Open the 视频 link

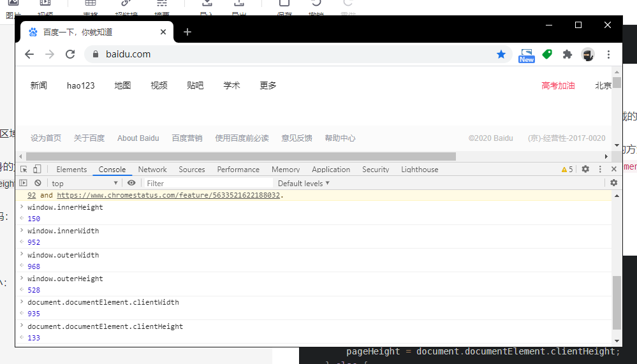(x=159, y=85)
